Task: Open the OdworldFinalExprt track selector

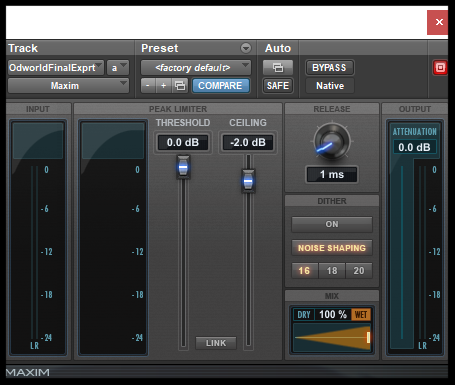Action: [56, 68]
